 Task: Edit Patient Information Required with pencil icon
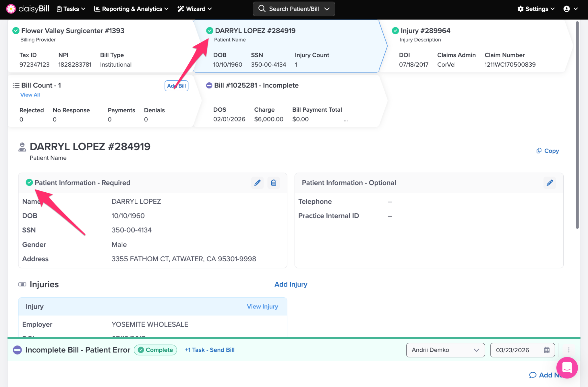(257, 183)
